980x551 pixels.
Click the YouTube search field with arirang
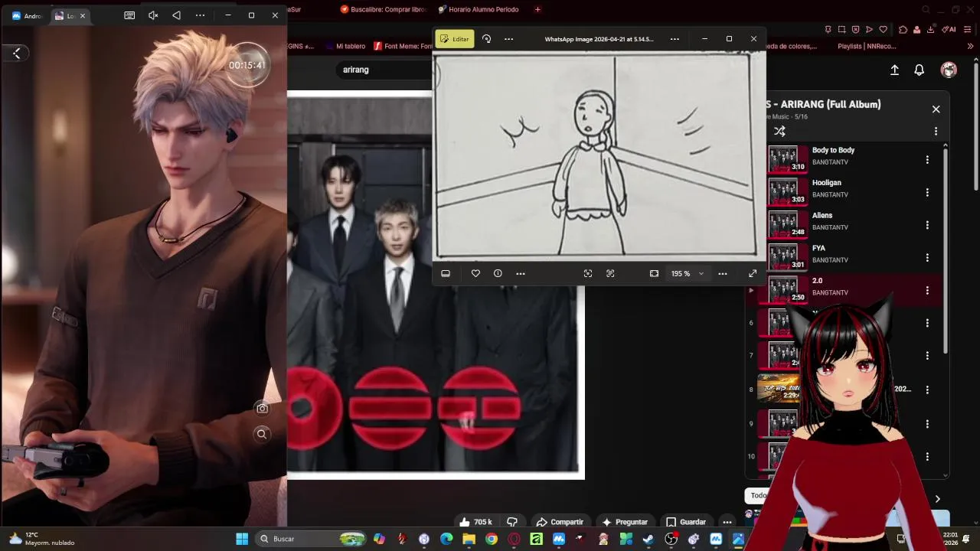[385, 70]
